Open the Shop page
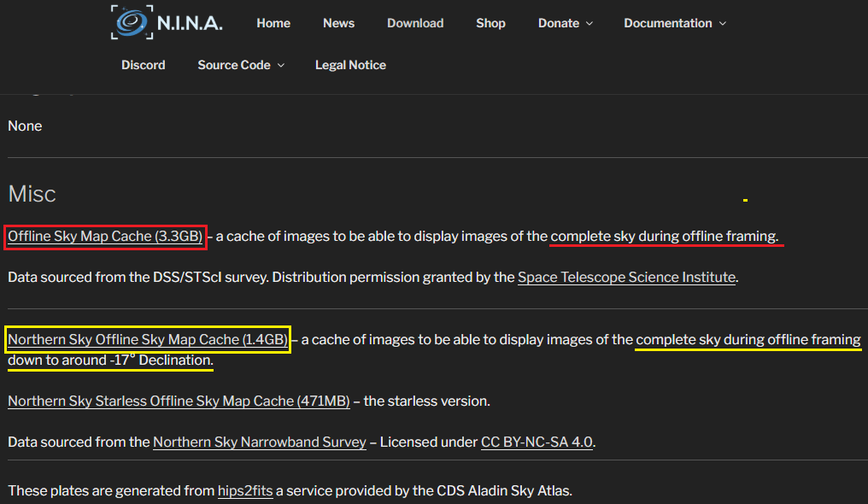This screenshot has width=868, height=504. [490, 23]
